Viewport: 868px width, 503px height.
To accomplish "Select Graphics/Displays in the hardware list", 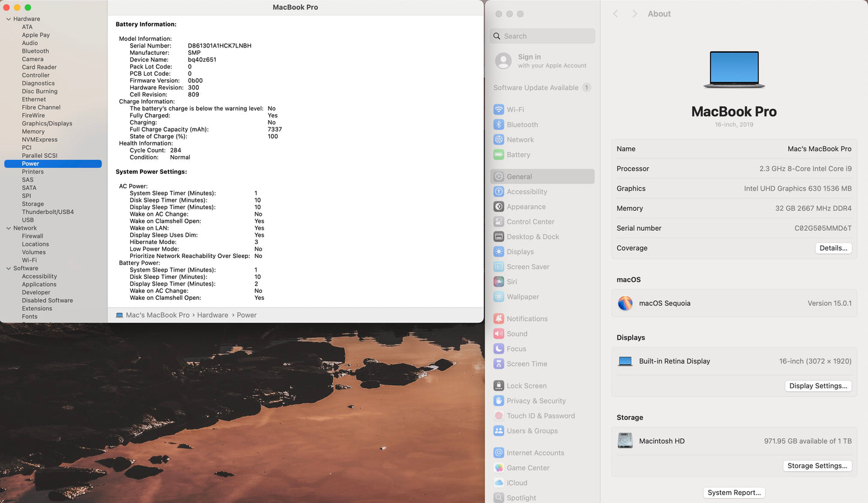I will (47, 124).
